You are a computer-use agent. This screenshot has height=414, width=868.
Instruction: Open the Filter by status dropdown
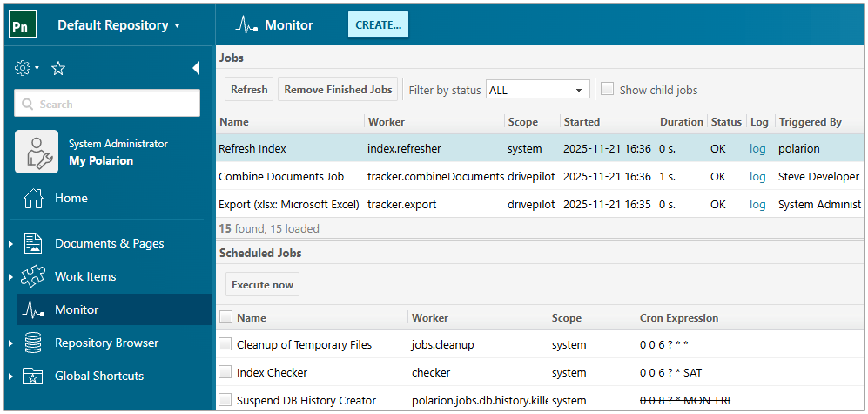(x=537, y=90)
